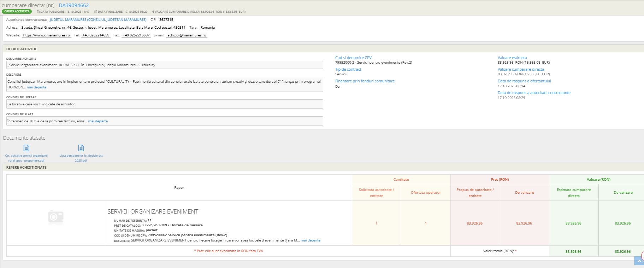Expand Conditii de plata with mai departe
Image resolution: width=644 pixels, height=268 pixels.
click(x=98, y=121)
